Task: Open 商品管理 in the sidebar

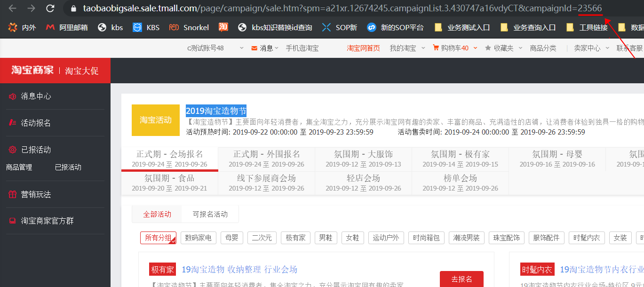Action: click(19, 167)
